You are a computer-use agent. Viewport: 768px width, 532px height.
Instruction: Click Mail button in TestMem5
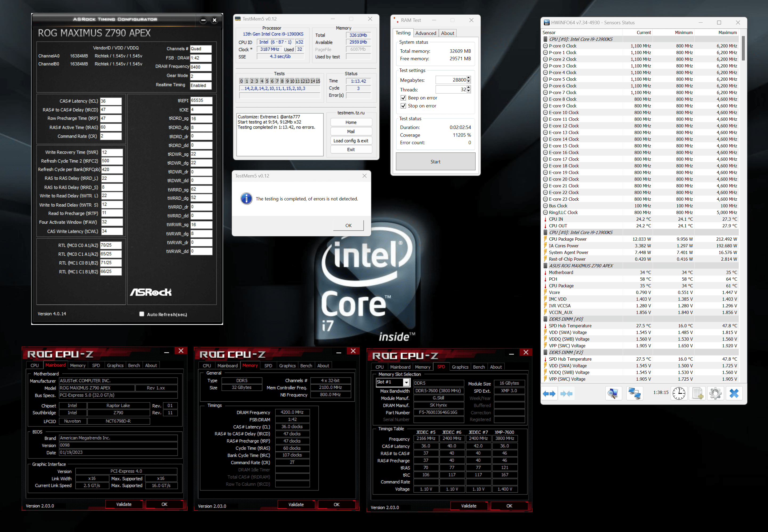351,132
